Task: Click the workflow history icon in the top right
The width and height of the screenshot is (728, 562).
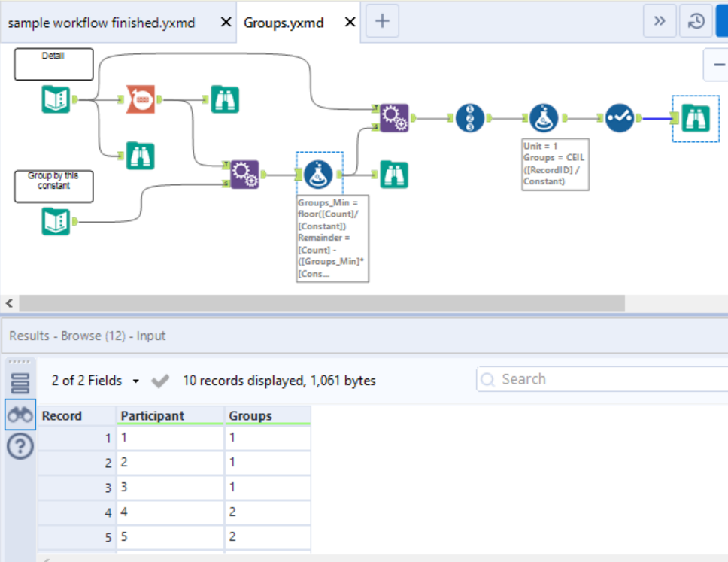Action: [x=696, y=21]
